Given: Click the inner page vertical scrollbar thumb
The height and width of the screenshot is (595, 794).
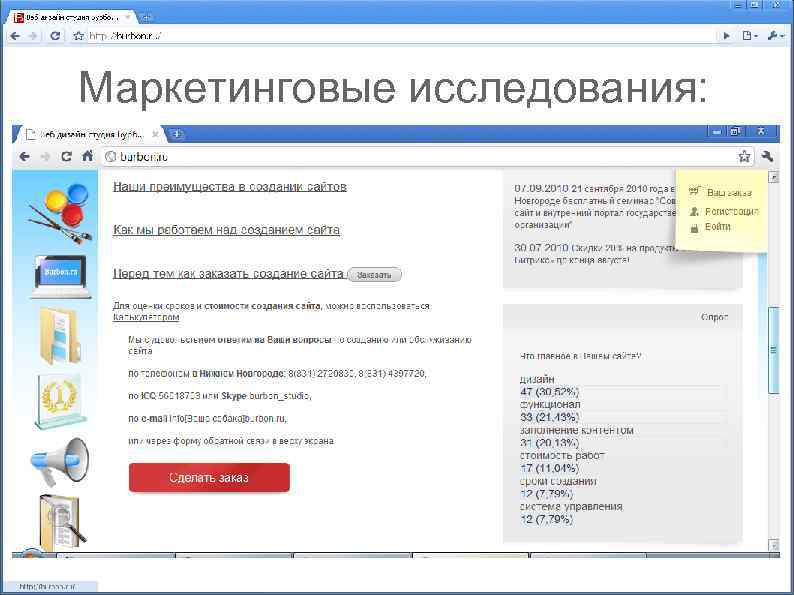Looking at the screenshot, I should point(773,349).
